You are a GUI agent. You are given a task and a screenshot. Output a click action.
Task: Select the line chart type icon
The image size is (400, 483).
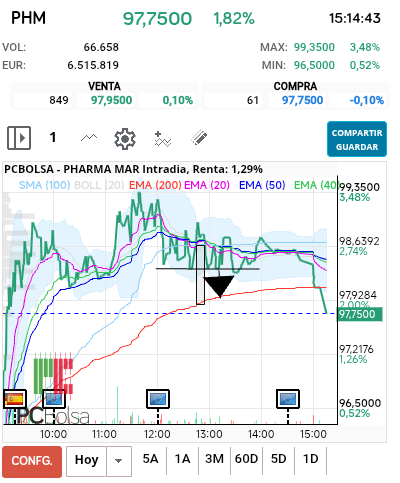(x=89, y=137)
